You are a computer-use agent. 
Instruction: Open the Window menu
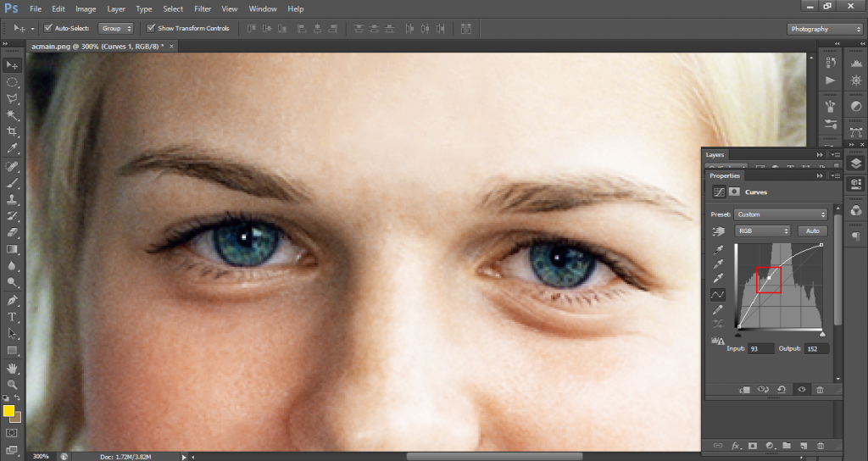263,8
